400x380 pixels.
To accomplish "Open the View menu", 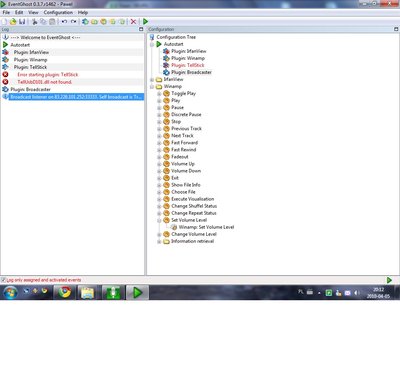I will click(33, 12).
